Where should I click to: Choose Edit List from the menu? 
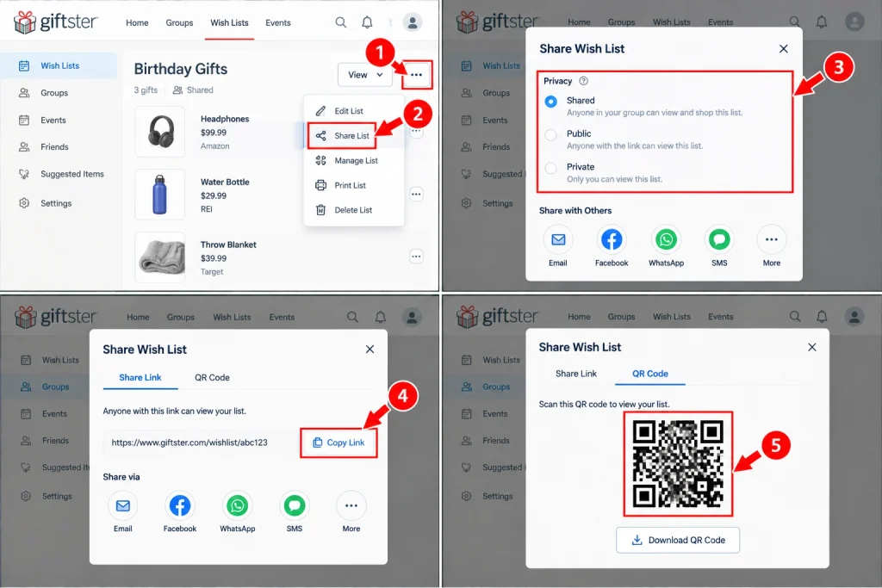coord(353,111)
